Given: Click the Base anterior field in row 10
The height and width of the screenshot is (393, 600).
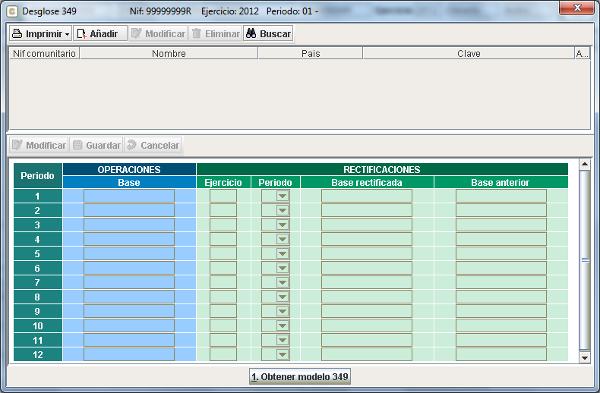Looking at the screenshot, I should click(x=501, y=326).
